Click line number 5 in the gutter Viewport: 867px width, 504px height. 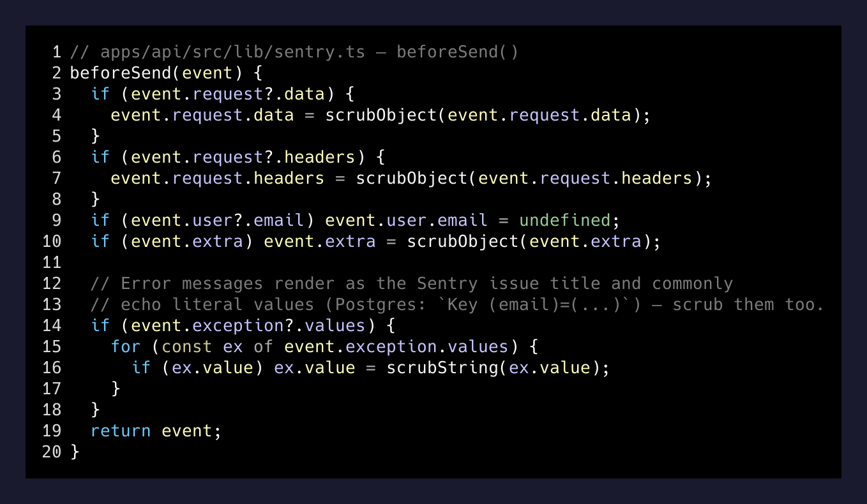tap(57, 136)
